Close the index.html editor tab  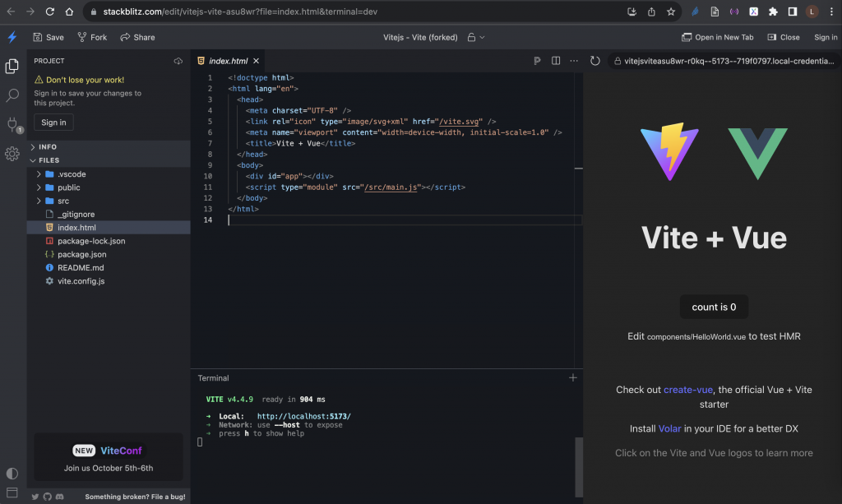(257, 61)
